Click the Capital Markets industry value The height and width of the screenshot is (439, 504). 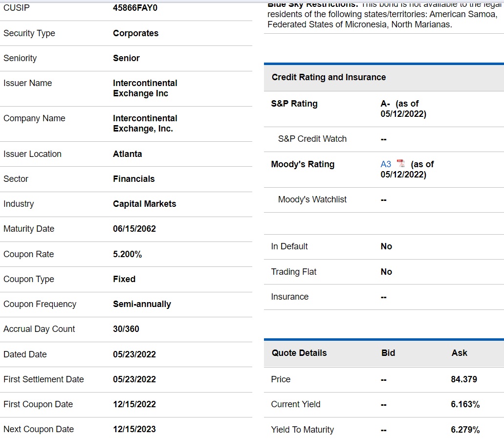click(144, 204)
